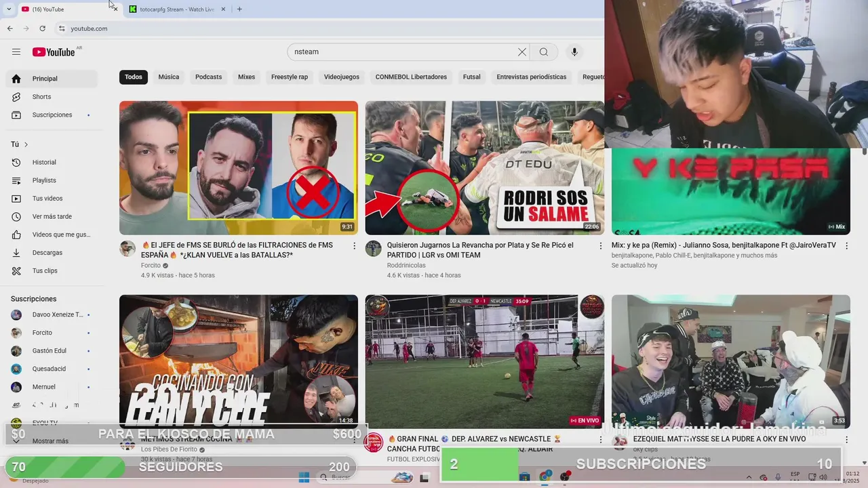Open Mernuel channel subscription
The height and width of the screenshot is (488, 868).
point(52,387)
